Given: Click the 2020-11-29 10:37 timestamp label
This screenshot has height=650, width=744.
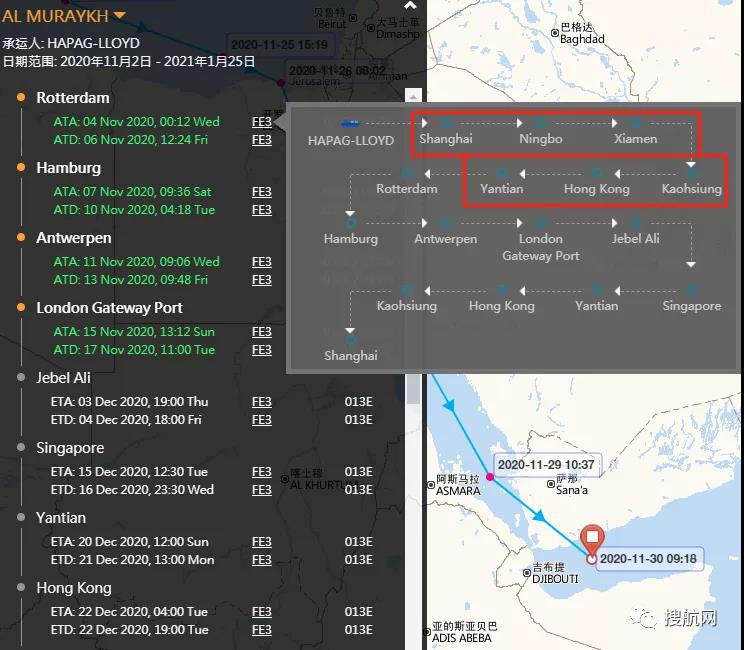Looking at the screenshot, I should tap(545, 465).
